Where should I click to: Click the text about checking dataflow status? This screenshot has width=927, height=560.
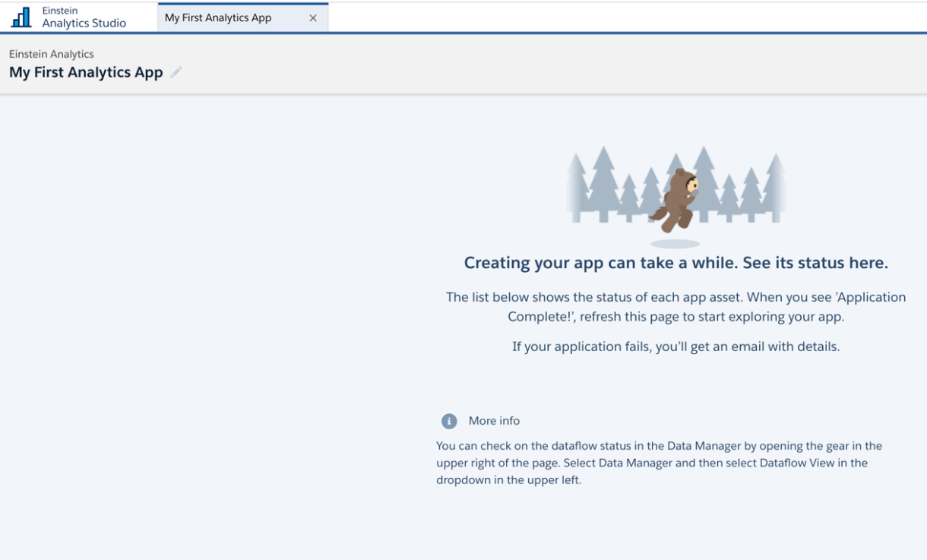[659, 463]
